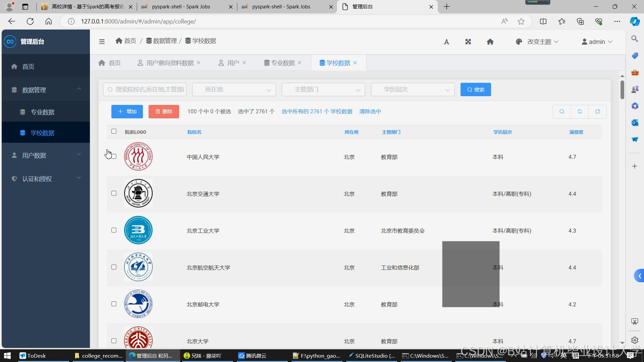Click export icon in table toolbar
This screenshot has width=644, height=362.
tap(597, 112)
